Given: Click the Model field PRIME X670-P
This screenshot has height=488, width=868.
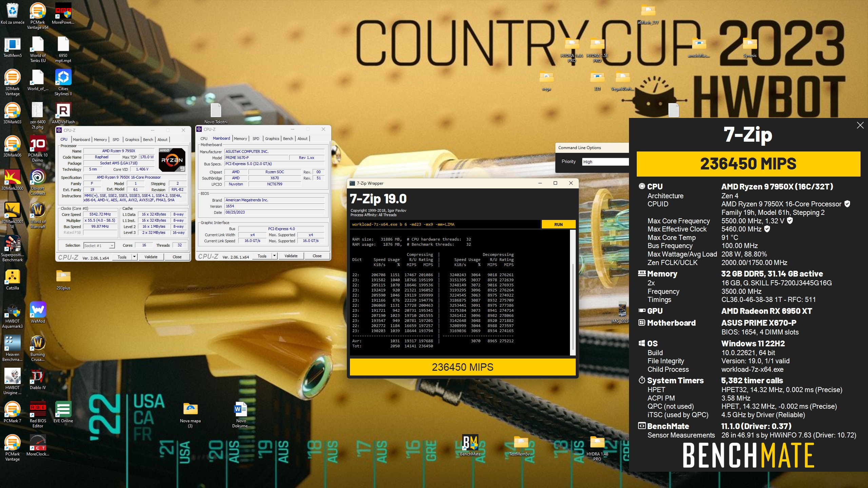Looking at the screenshot, I should 256,158.
